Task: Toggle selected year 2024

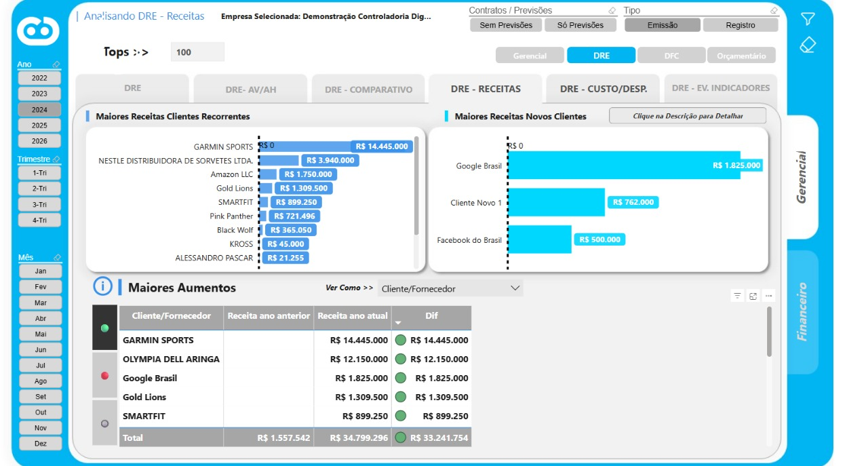Action: coord(39,110)
